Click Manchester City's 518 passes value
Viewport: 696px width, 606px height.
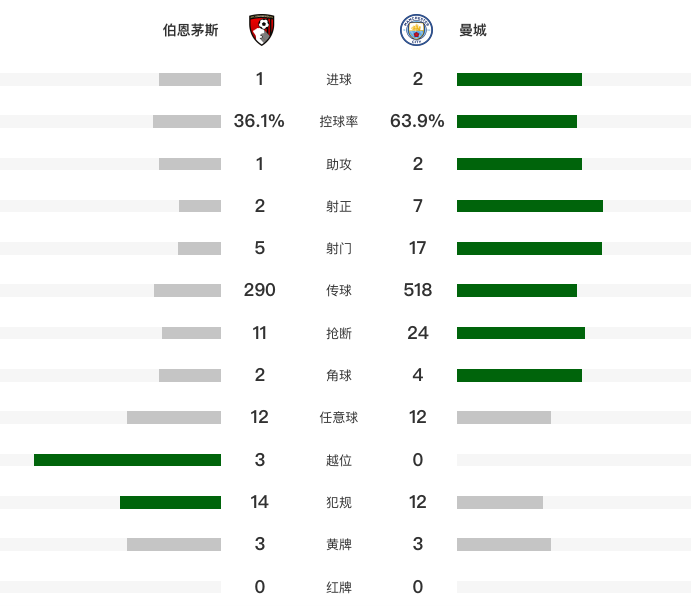(x=418, y=290)
